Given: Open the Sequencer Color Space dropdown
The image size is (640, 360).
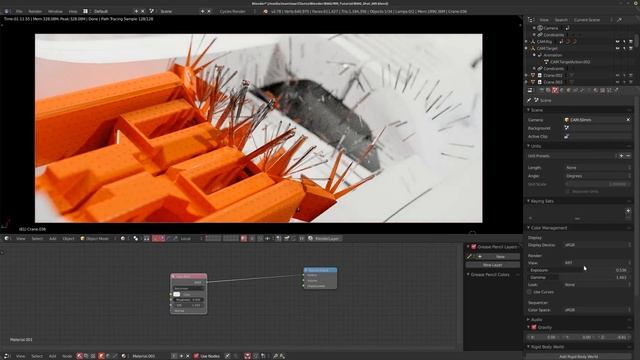Looking at the screenshot, I should pyautogui.click(x=598, y=310).
